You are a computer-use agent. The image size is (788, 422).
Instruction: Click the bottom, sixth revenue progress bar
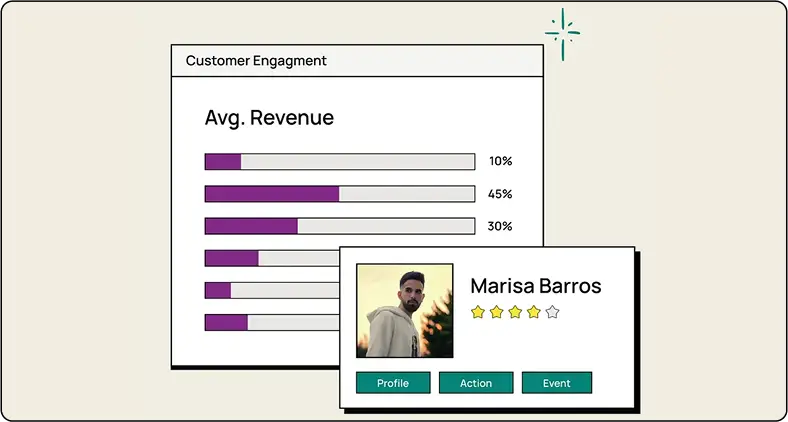(x=272, y=323)
